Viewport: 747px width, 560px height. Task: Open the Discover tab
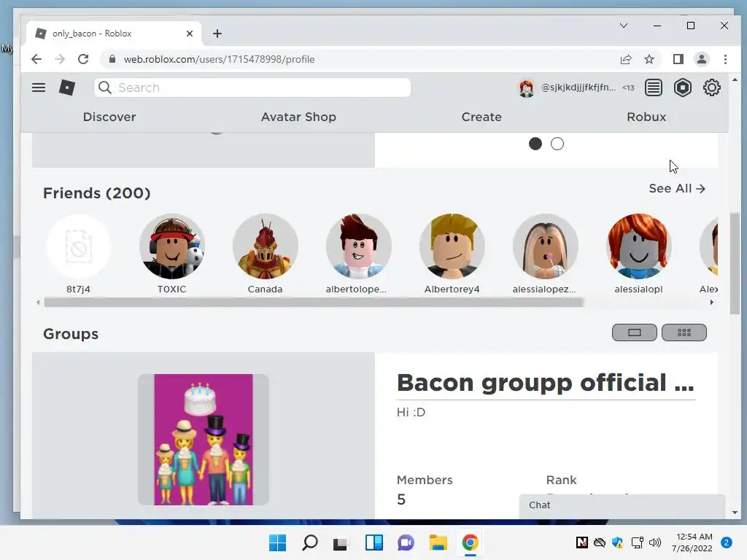click(x=109, y=117)
